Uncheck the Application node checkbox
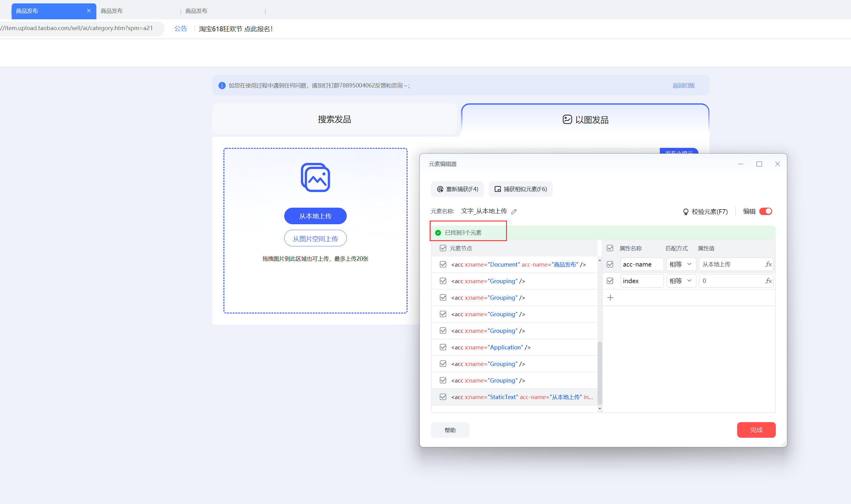Viewport: 851px width, 504px height. pos(443,347)
